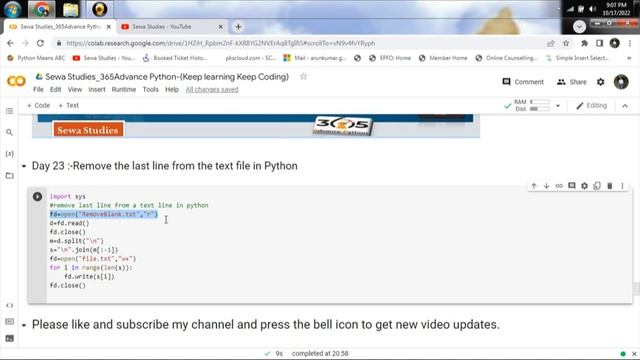
Task: Click system clock in tray
Action: pyautogui.click(x=616, y=9)
